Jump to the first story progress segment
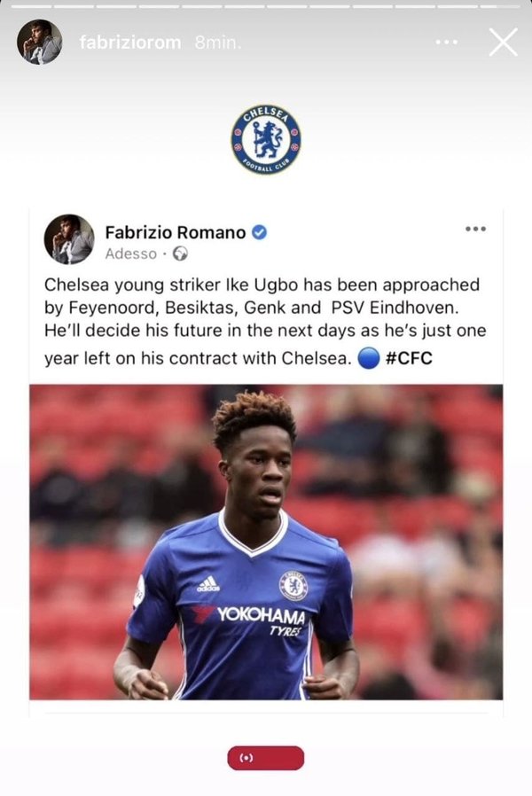This screenshot has height=796, width=532. pos(31,5)
